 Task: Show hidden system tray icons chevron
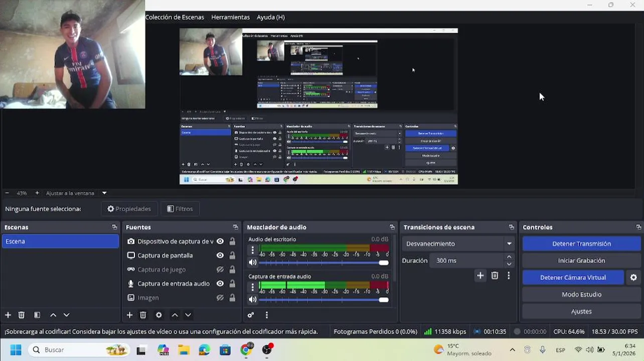click(x=512, y=350)
